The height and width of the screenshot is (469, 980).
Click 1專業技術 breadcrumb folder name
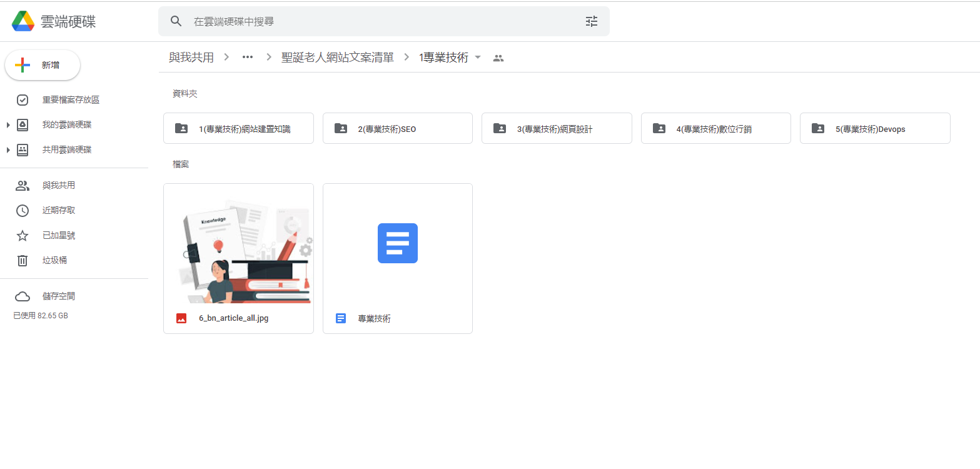click(x=443, y=58)
